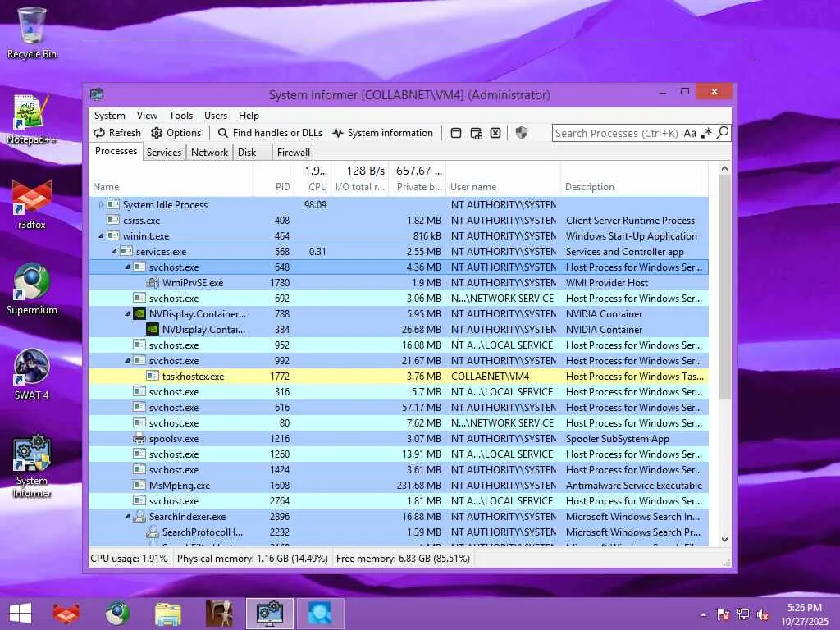The height and width of the screenshot is (630, 840).
Task: Open the Users menu
Action: (216, 115)
